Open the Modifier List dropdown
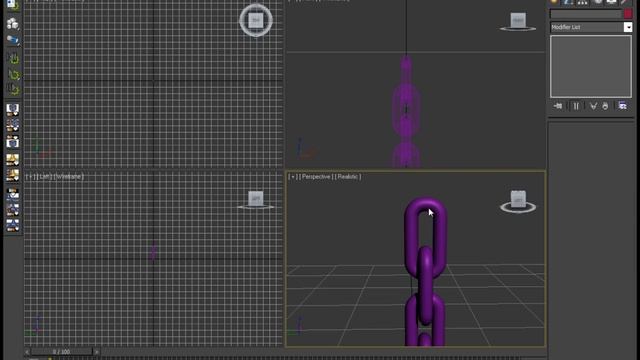640x360 pixels. tap(591, 27)
